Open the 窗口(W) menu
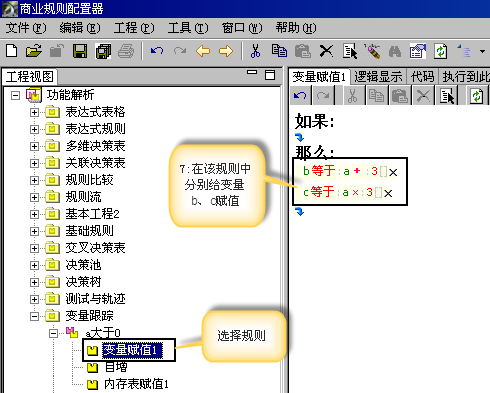 tap(242, 28)
